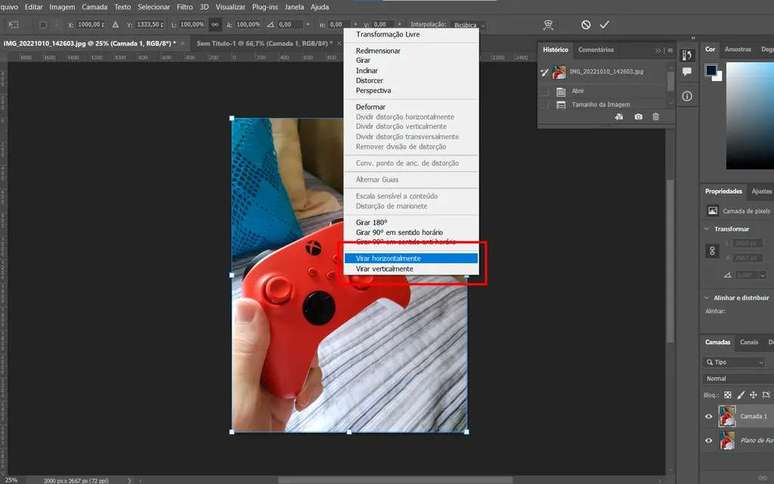The image size is (774, 484).
Task: Select Deformar in context menu
Action: (x=411, y=107)
